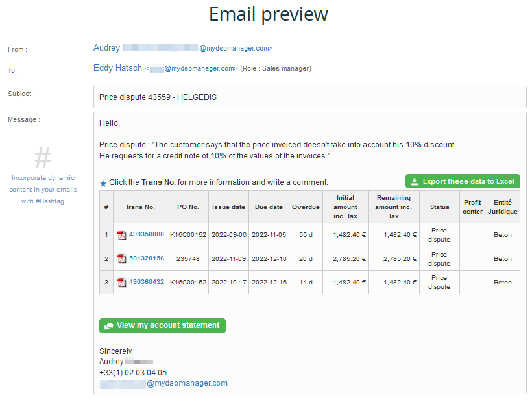
Task: Click View my account statement button
Action: (x=162, y=325)
